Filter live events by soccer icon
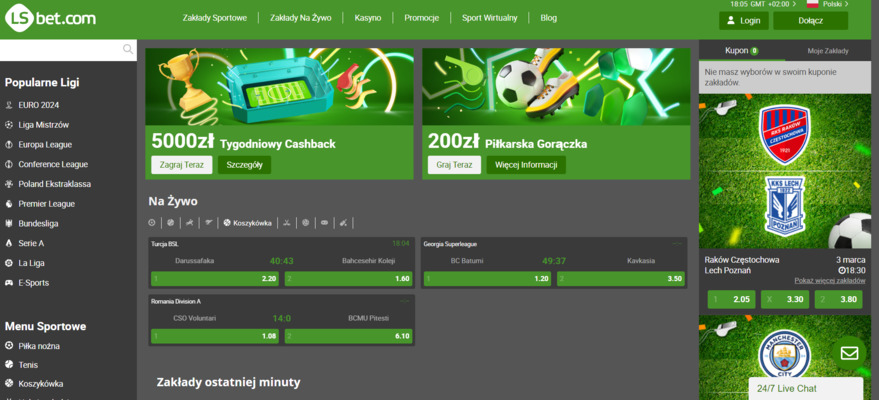Image resolution: width=879 pixels, height=400 pixels. (151, 222)
